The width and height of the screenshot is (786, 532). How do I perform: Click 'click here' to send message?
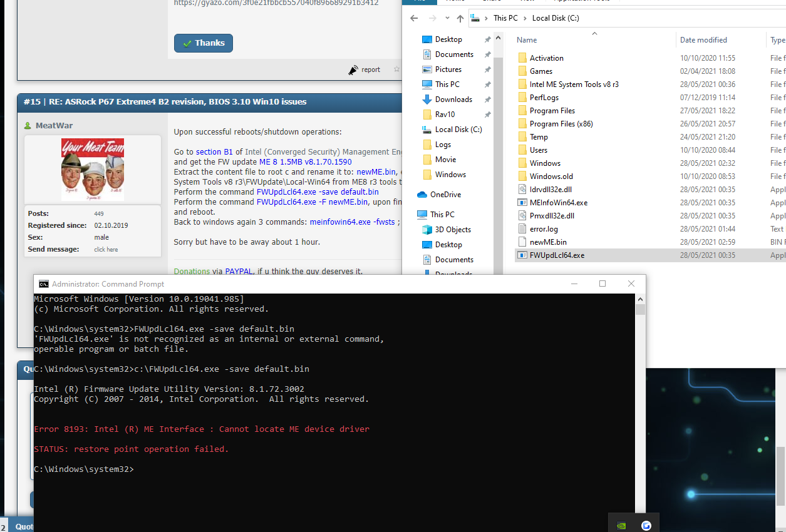106,250
